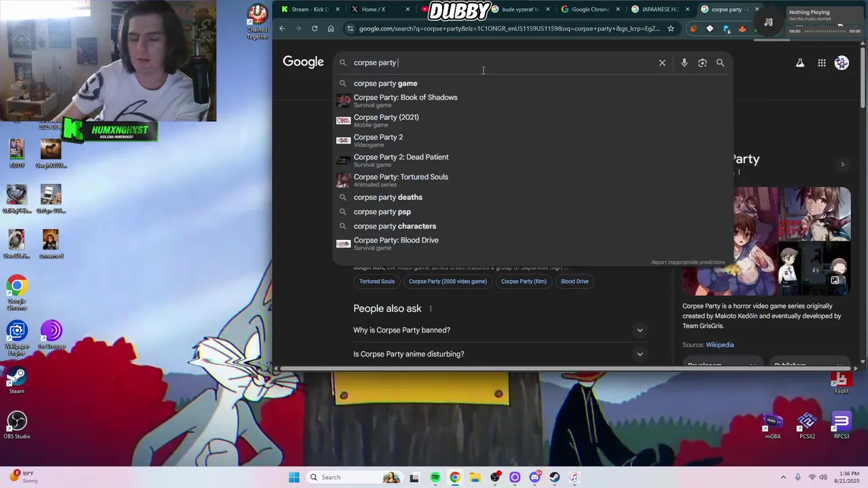Open Steam from the taskbar
The width and height of the screenshot is (868, 488).
(555, 477)
